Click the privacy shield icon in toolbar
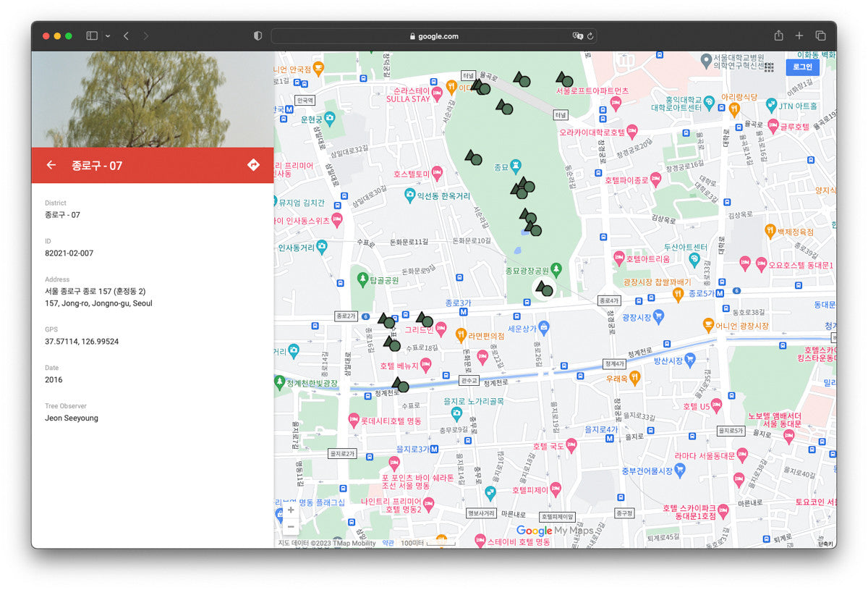This screenshot has width=868, height=590. pos(258,35)
